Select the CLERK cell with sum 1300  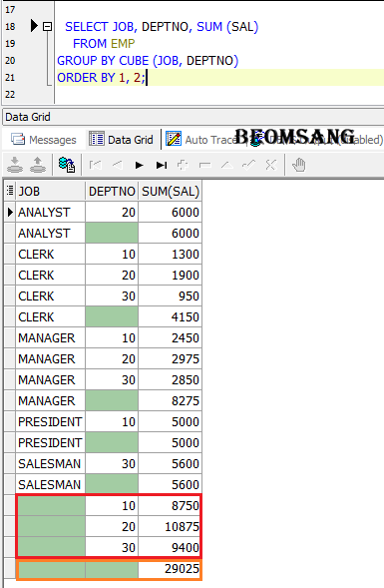[50, 255]
